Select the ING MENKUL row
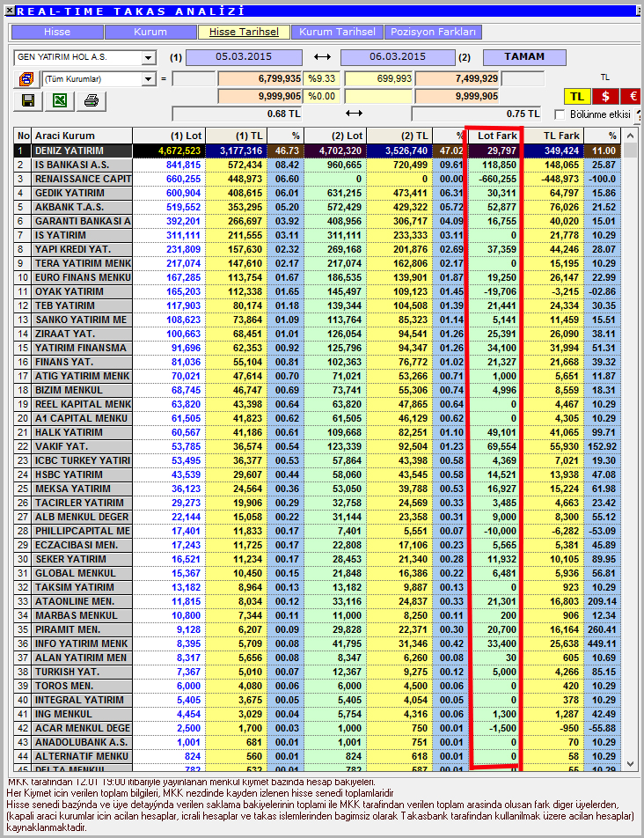 pos(318,714)
